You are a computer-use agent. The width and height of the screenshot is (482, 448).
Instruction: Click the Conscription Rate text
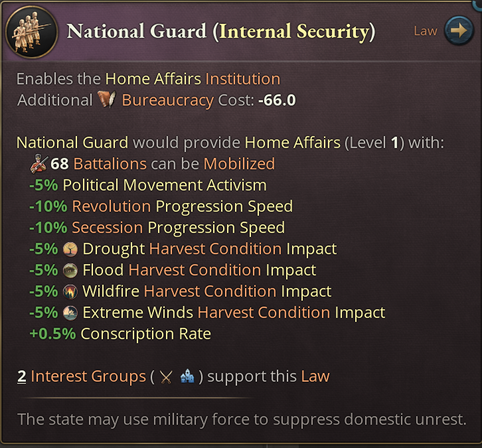pos(145,334)
